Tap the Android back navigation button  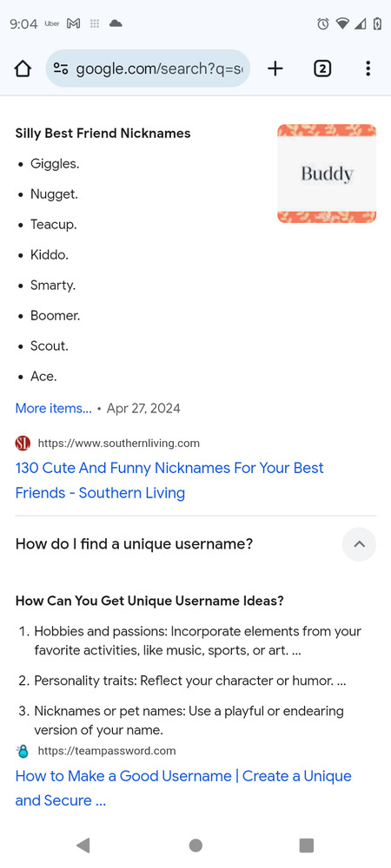click(83, 845)
